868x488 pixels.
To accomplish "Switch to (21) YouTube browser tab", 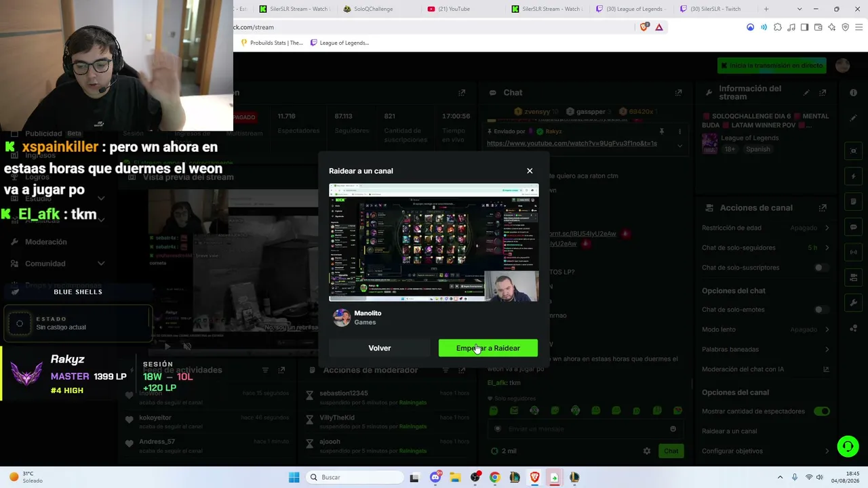I will [462, 9].
